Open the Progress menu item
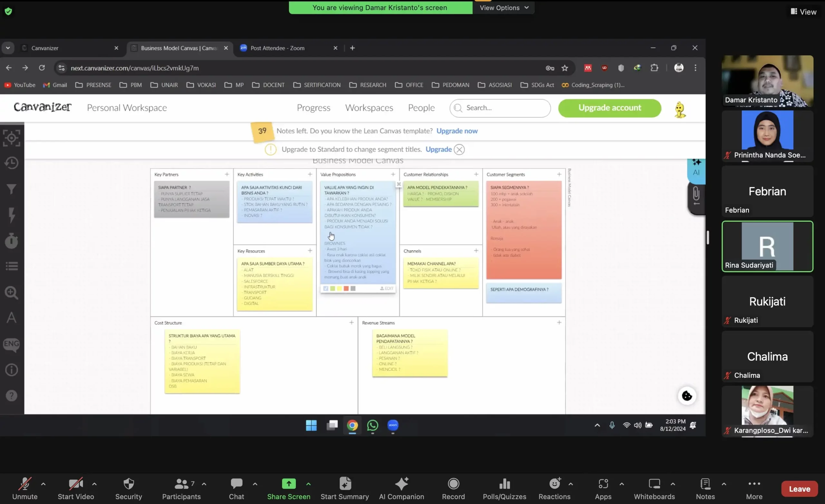This screenshot has width=825, height=504. click(313, 108)
